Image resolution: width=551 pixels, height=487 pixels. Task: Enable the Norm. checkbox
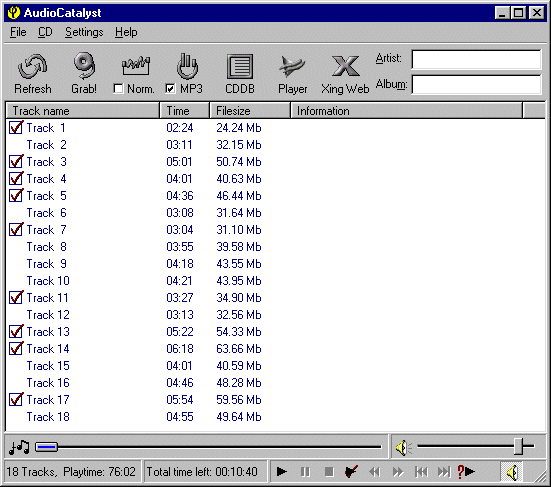coord(118,89)
